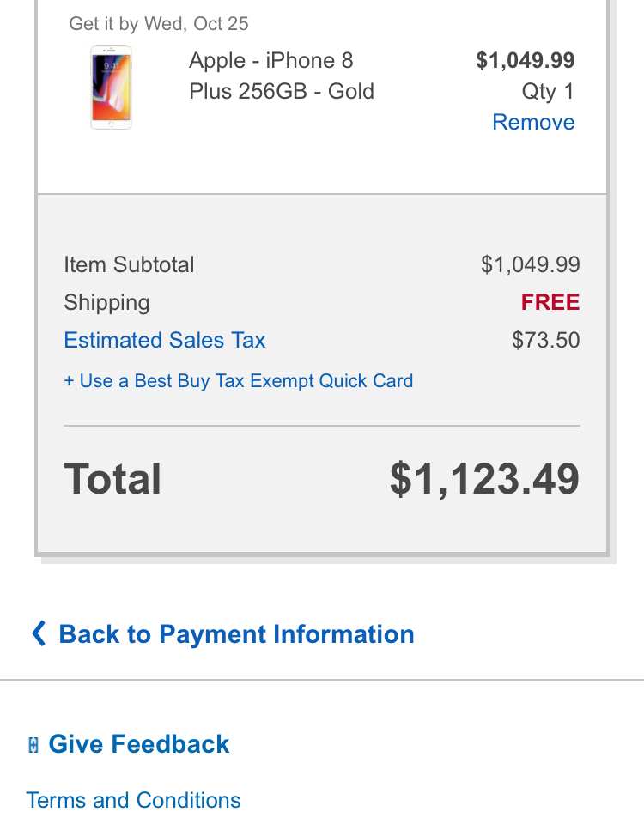Image resolution: width=644 pixels, height=830 pixels.
Task: Click the Item Subtotal label
Action: click(129, 265)
